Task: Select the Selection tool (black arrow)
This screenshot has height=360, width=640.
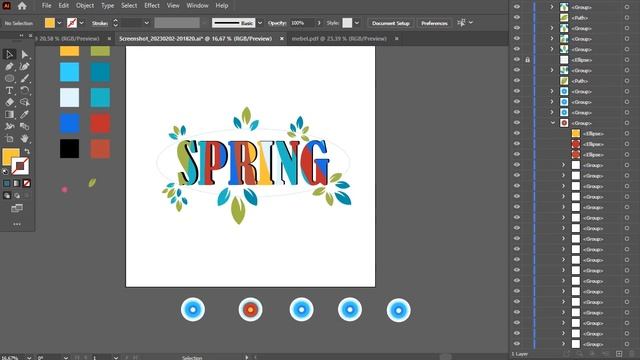Action: coord(9,54)
